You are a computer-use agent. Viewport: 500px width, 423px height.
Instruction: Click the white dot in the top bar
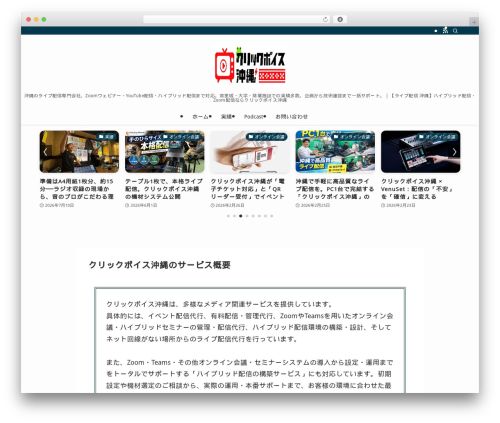click(436, 31)
